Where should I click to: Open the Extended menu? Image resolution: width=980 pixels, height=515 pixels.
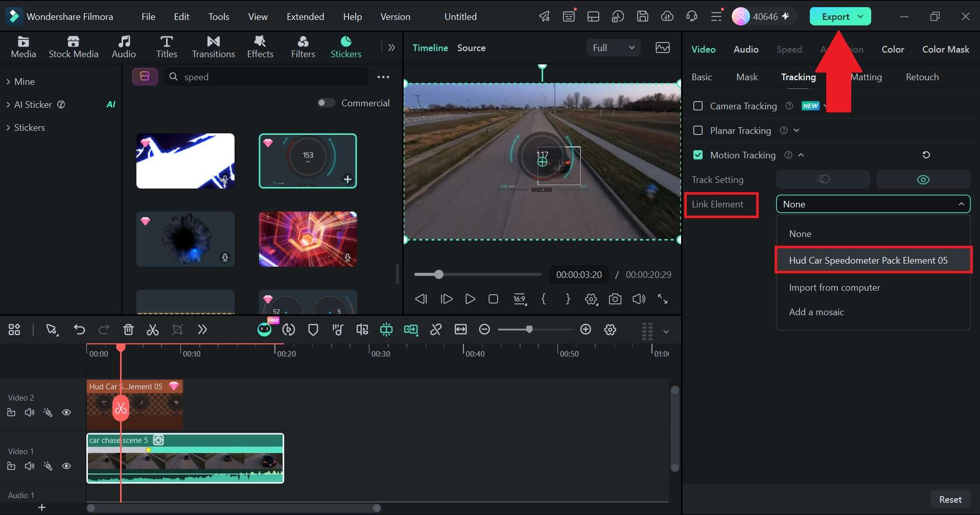point(305,17)
